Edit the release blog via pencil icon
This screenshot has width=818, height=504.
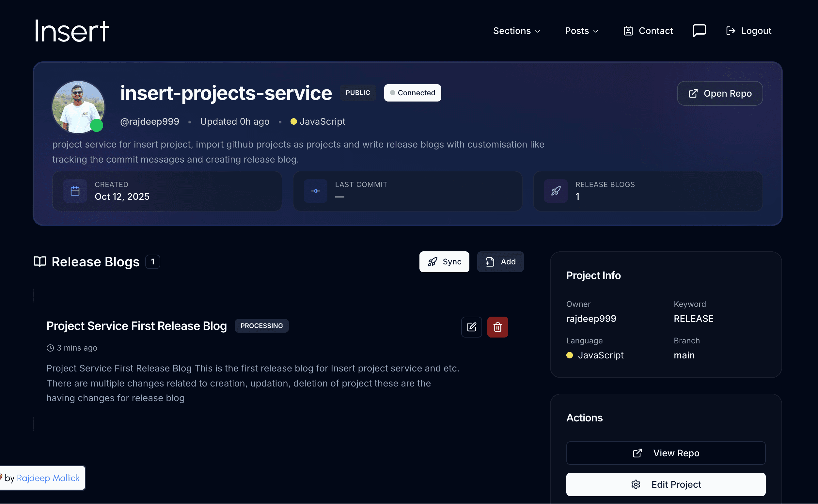[471, 327]
